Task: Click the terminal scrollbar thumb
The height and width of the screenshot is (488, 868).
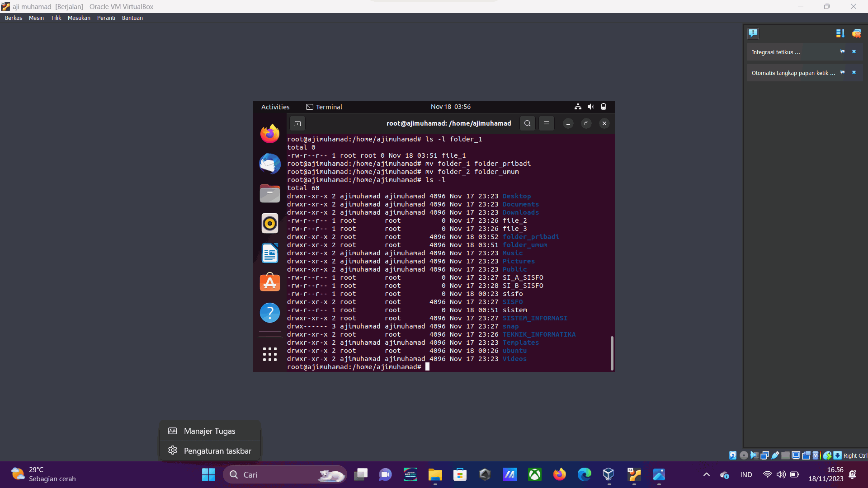Action: (612, 353)
